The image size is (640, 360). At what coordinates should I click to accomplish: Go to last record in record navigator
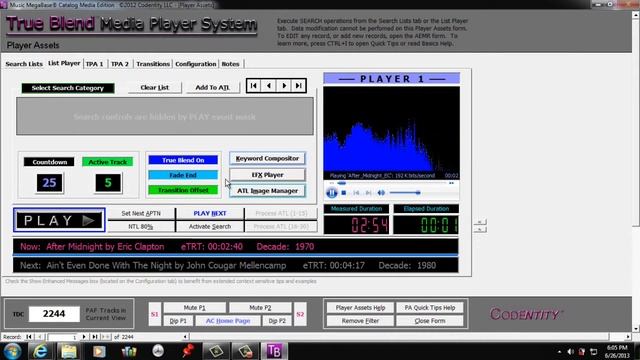94,337
